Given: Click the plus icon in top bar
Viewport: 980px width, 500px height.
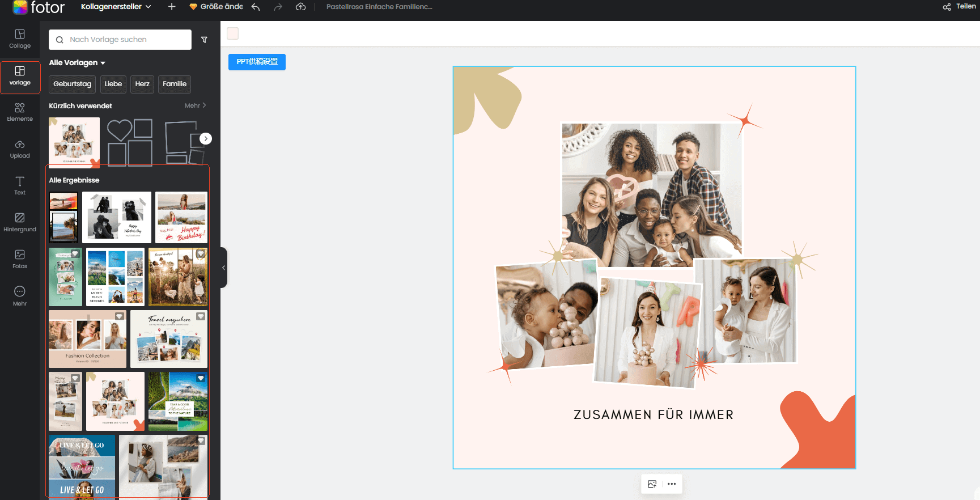Looking at the screenshot, I should (172, 7).
